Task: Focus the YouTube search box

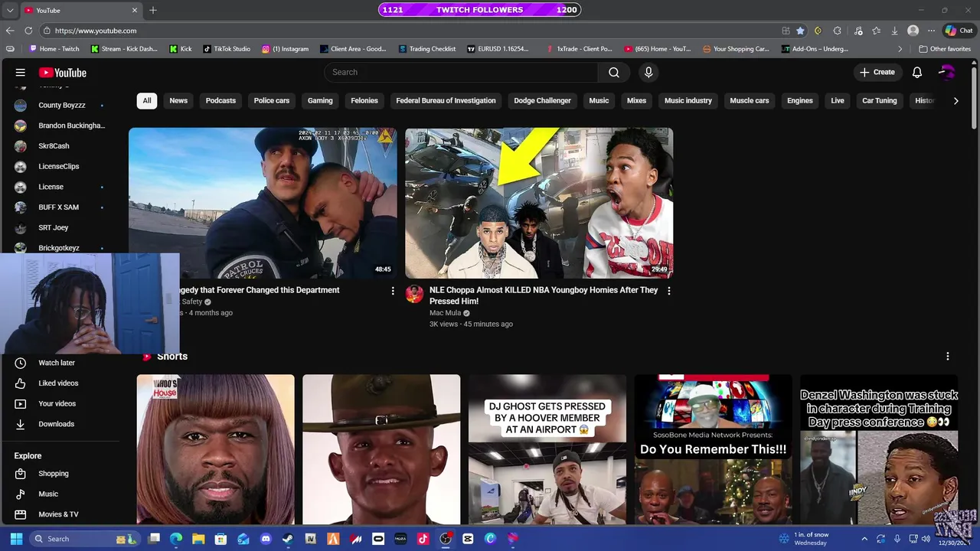Action: (x=461, y=72)
